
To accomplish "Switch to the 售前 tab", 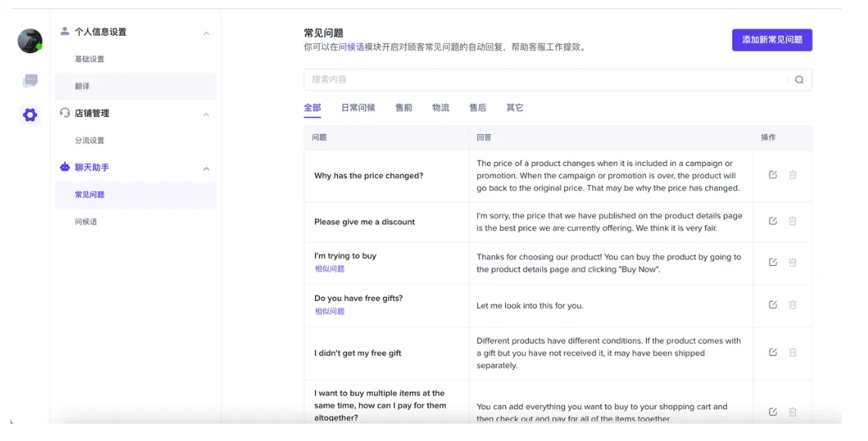I will click(404, 108).
